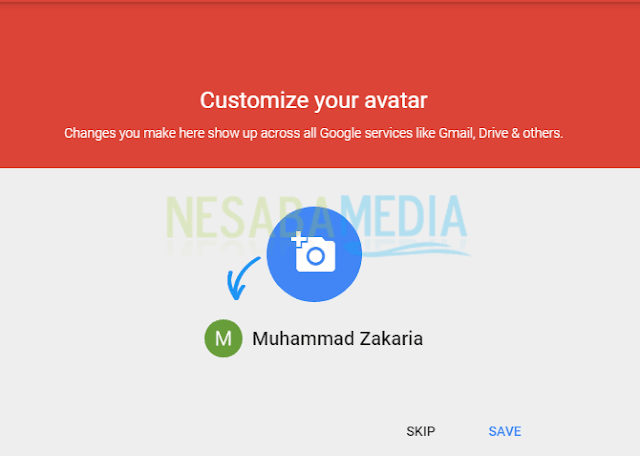This screenshot has width=640, height=456.
Task: Click the camera lens ring icon
Action: 315,256
